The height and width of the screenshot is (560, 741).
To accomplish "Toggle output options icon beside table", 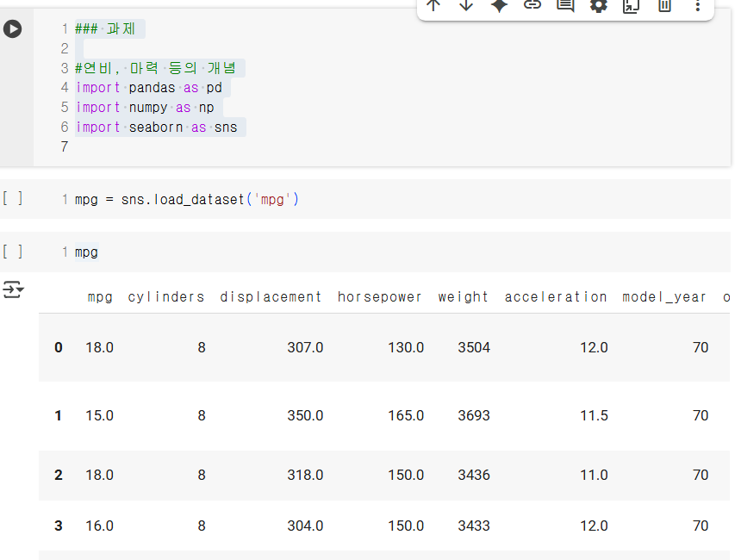I will [x=13, y=289].
